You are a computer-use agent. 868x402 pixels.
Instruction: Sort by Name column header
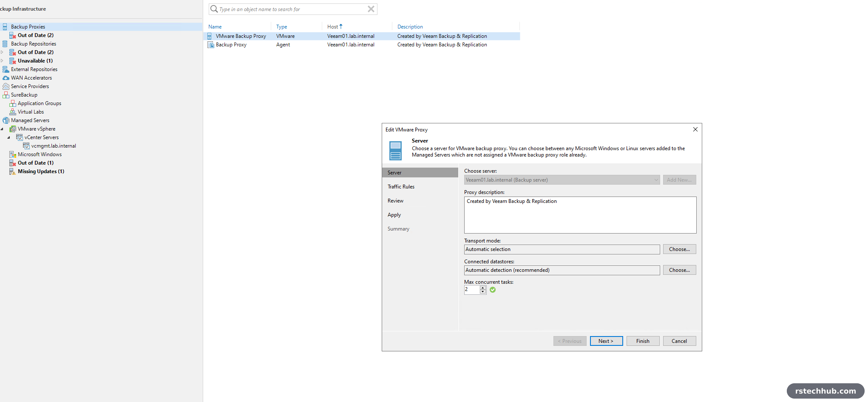pos(215,27)
